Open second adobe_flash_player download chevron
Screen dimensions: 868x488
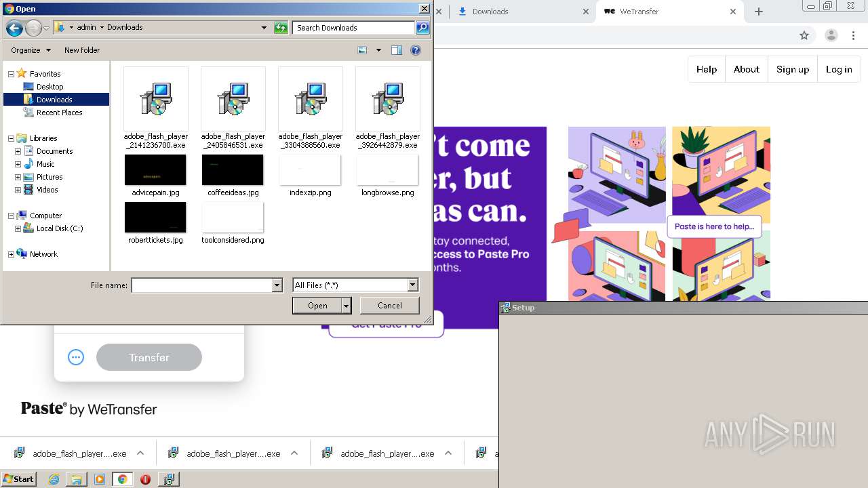[294, 453]
